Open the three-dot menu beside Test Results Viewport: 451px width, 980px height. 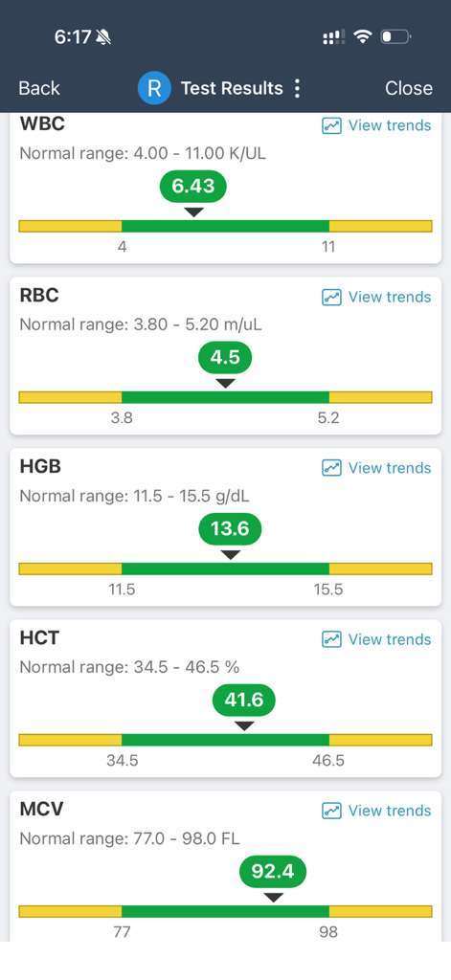click(x=297, y=88)
